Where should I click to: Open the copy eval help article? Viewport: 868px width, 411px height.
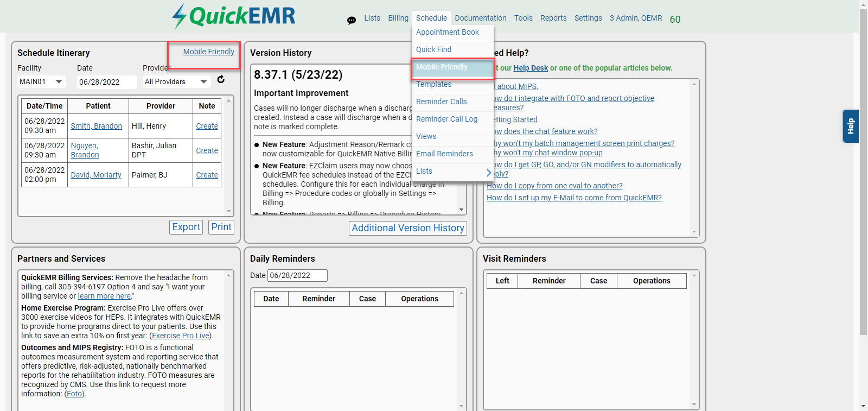(554, 186)
